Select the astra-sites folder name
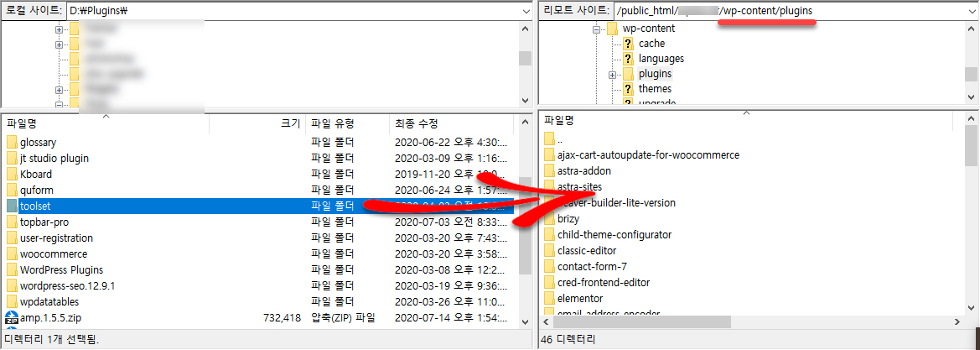The height and width of the screenshot is (350, 980). pyautogui.click(x=580, y=186)
